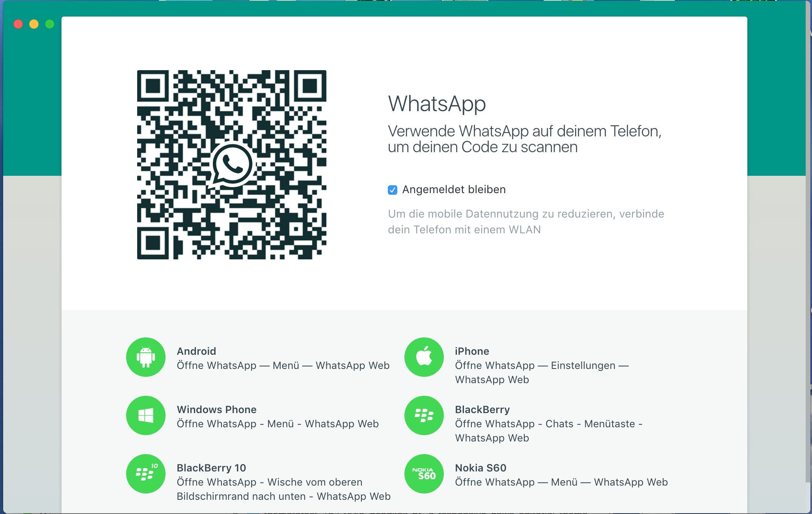812x514 pixels.
Task: Click the Android robot icon
Action: click(146, 357)
